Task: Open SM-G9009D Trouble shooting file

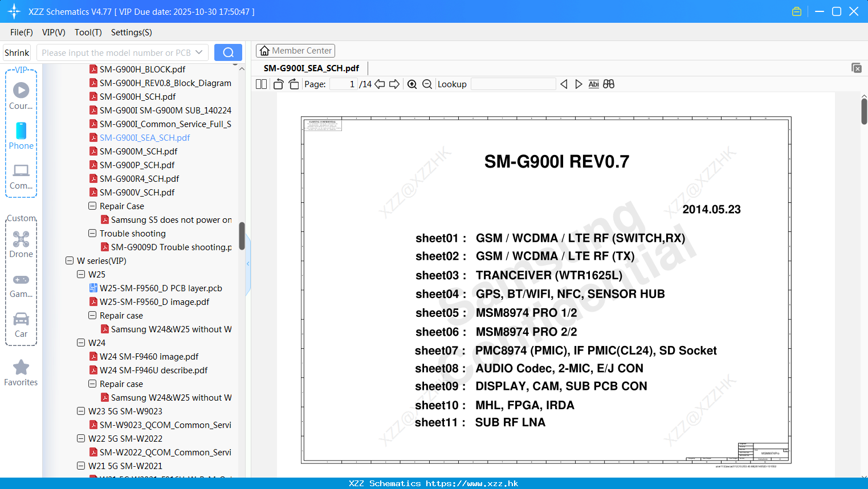Action: pos(171,247)
